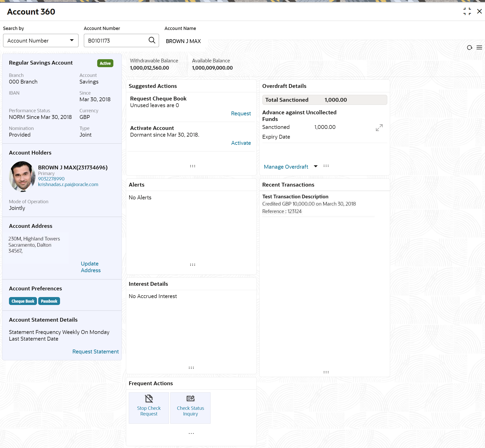485x448 pixels.
Task: Click the green Active status badge
Action: click(105, 63)
